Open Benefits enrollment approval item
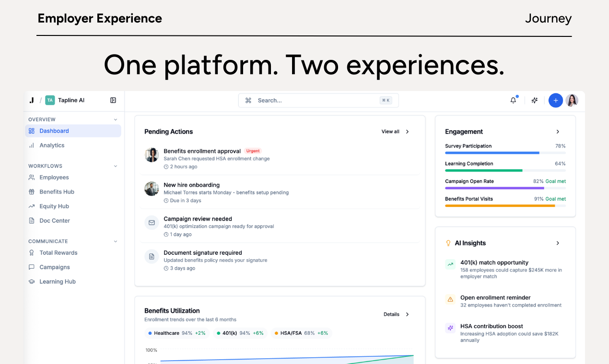Screen dimensions: 609x364 pyautogui.click(x=280, y=159)
